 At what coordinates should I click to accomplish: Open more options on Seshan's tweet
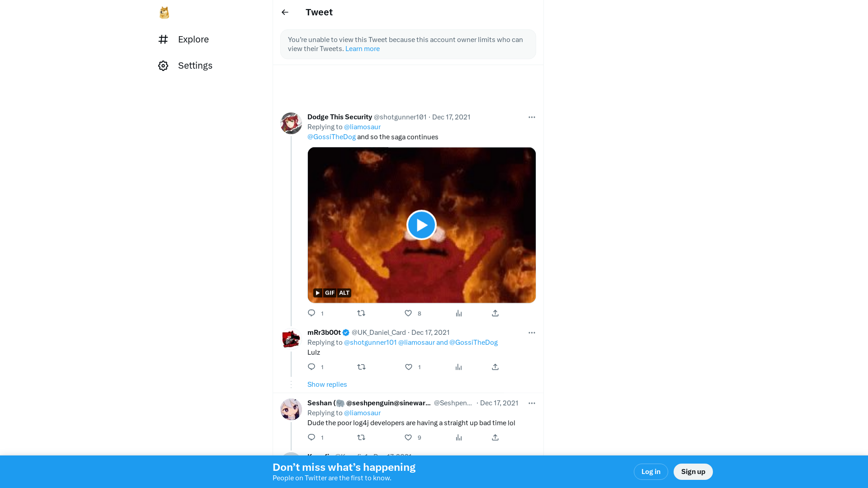532,403
